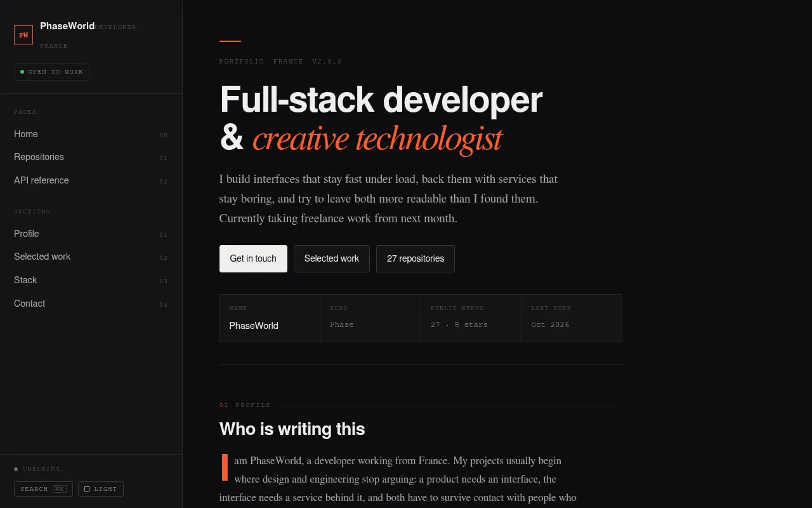Open the Home page link

point(91,134)
